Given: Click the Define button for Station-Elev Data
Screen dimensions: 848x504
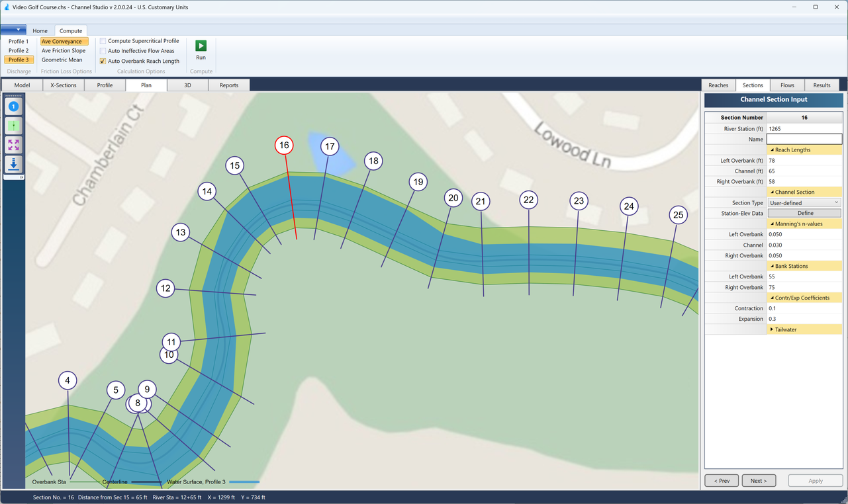Looking at the screenshot, I should [804, 213].
